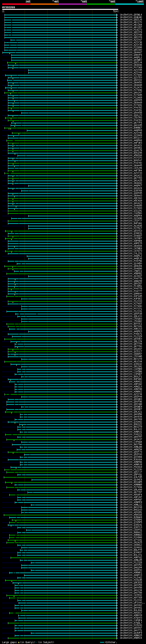This screenshot has width=146, height=644.
Task: Select the UniRef100_Q41447 label
Action: click(131, 349)
